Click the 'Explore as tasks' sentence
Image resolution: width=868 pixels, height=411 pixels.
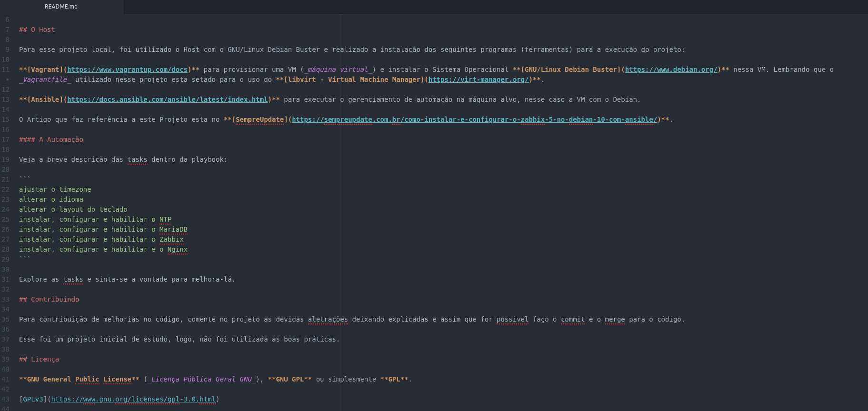click(x=127, y=279)
